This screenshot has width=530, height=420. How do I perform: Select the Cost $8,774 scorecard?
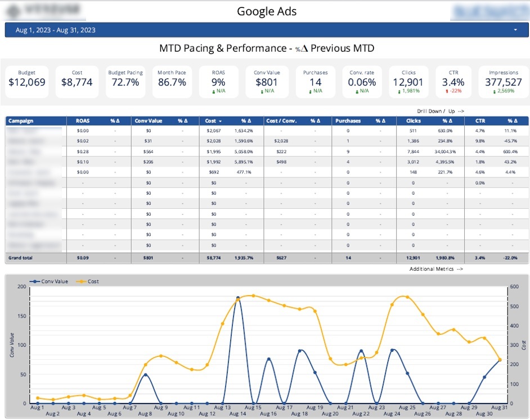77,82
